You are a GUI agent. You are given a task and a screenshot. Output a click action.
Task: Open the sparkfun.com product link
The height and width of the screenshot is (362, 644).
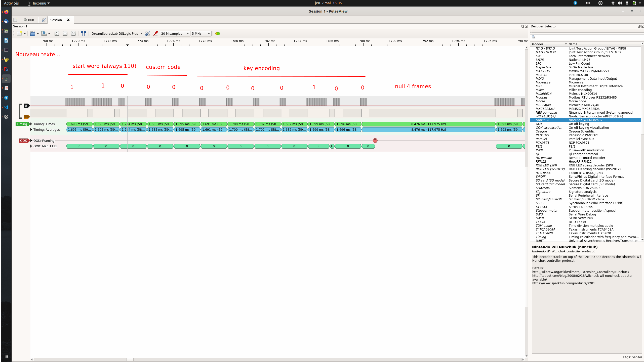(x=563, y=283)
